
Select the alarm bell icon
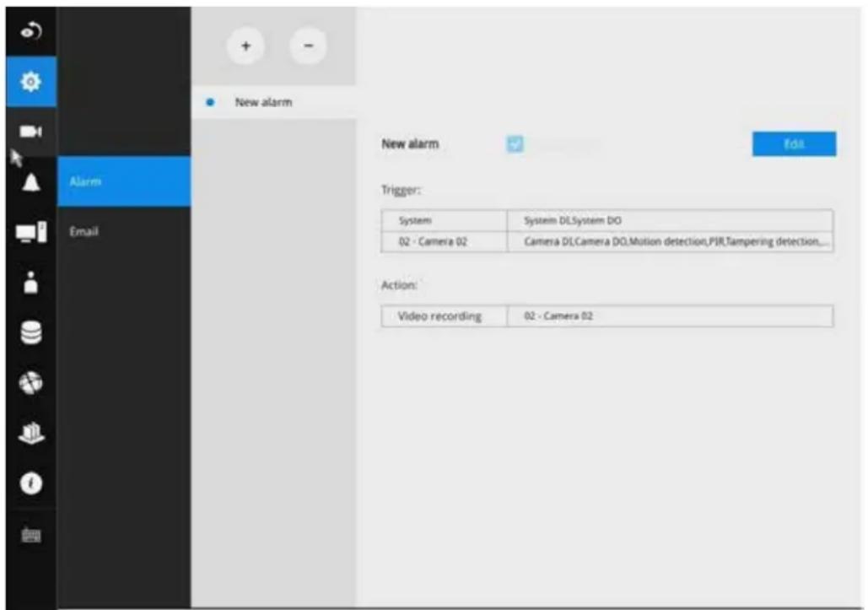(x=31, y=182)
